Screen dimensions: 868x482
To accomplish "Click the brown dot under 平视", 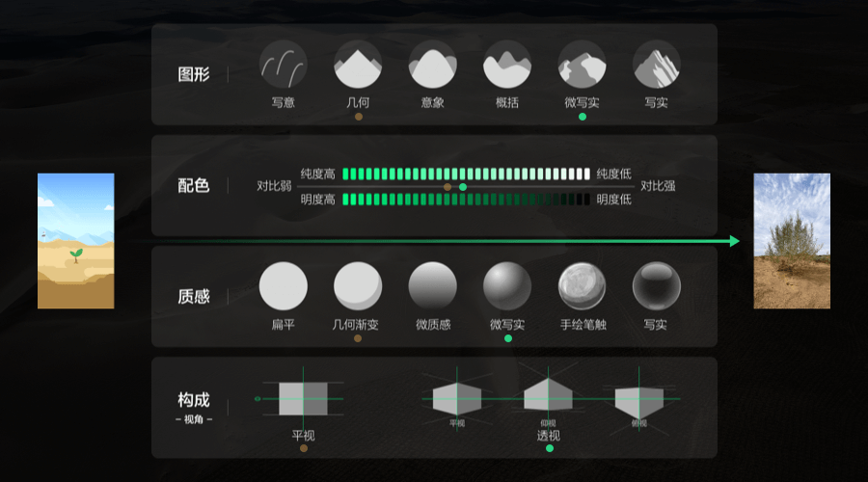I will pyautogui.click(x=304, y=448).
